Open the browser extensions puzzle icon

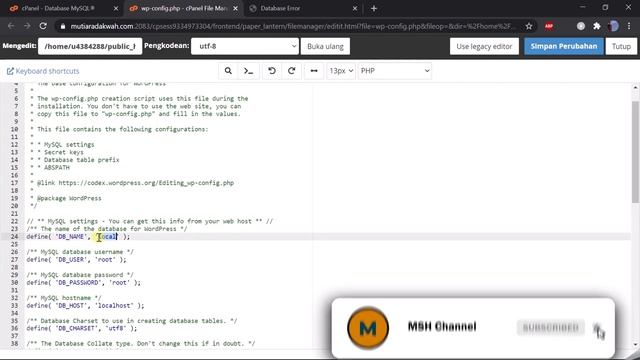click(597, 26)
